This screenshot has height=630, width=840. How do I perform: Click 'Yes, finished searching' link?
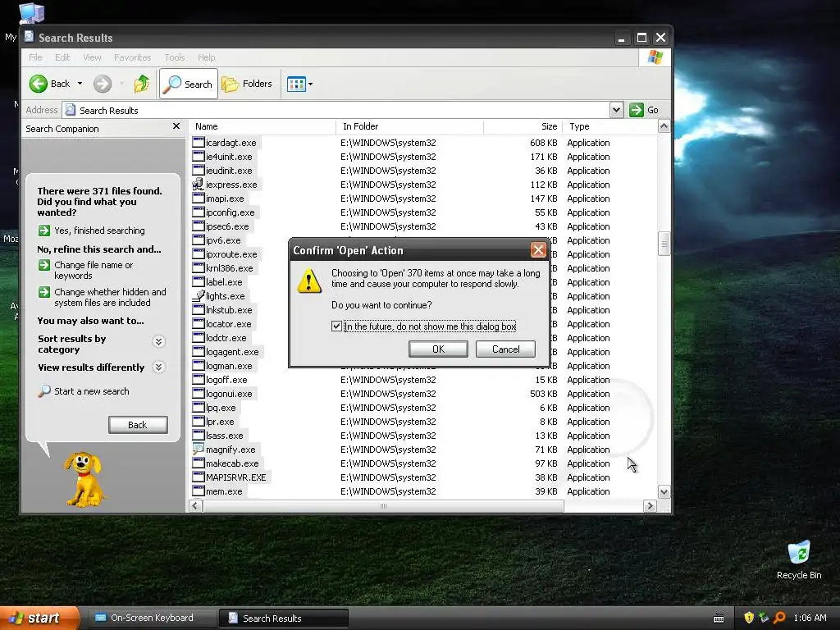point(99,231)
